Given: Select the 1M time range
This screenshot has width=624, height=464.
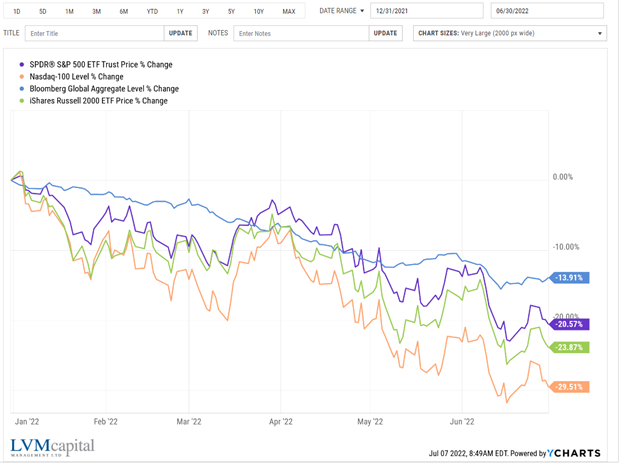Looking at the screenshot, I should (69, 12).
